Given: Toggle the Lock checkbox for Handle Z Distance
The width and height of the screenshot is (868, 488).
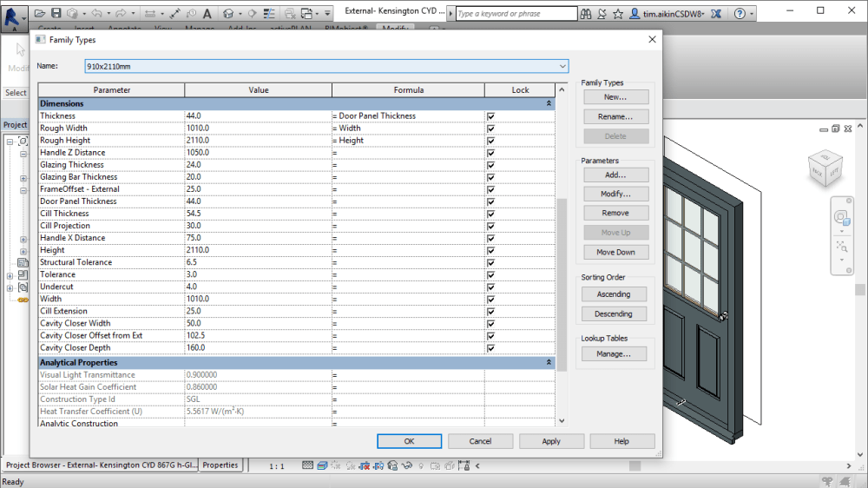Looking at the screenshot, I should [x=491, y=153].
